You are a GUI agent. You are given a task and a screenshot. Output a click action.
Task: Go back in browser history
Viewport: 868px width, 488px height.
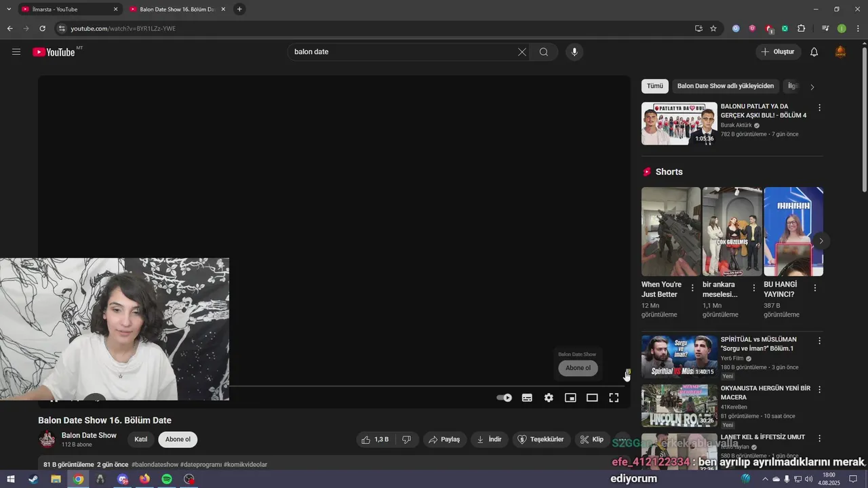click(9, 28)
